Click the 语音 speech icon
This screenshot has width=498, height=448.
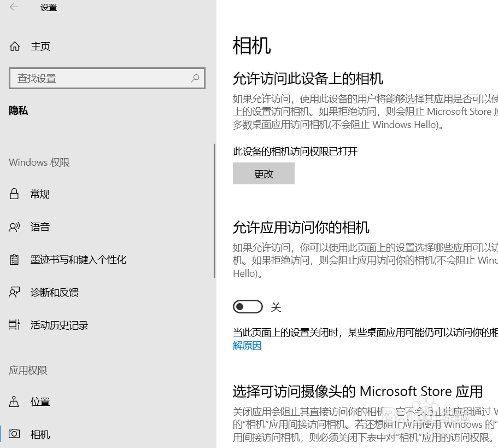coord(14,226)
